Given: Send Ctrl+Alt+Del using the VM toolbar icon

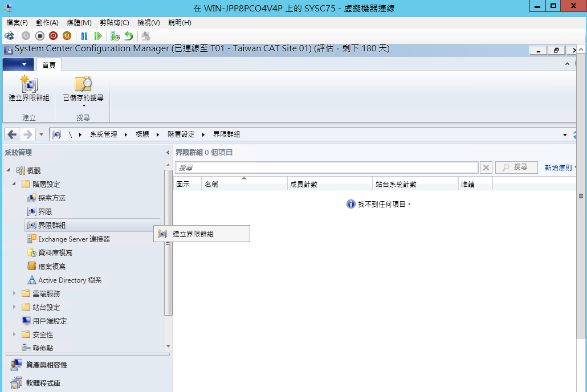Looking at the screenshot, I should pos(9,36).
